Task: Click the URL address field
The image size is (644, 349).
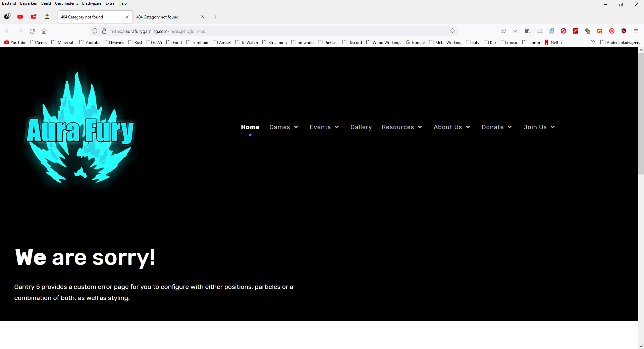Action: click(x=268, y=31)
